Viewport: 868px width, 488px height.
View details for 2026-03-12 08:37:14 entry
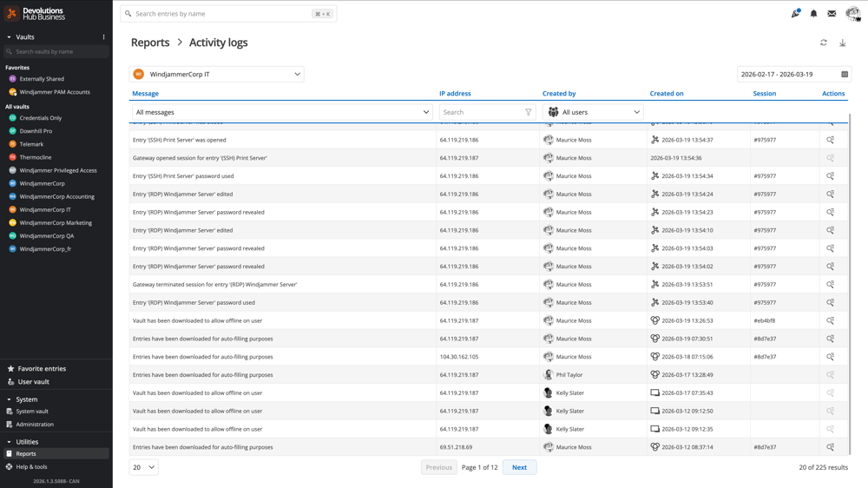coord(831,447)
